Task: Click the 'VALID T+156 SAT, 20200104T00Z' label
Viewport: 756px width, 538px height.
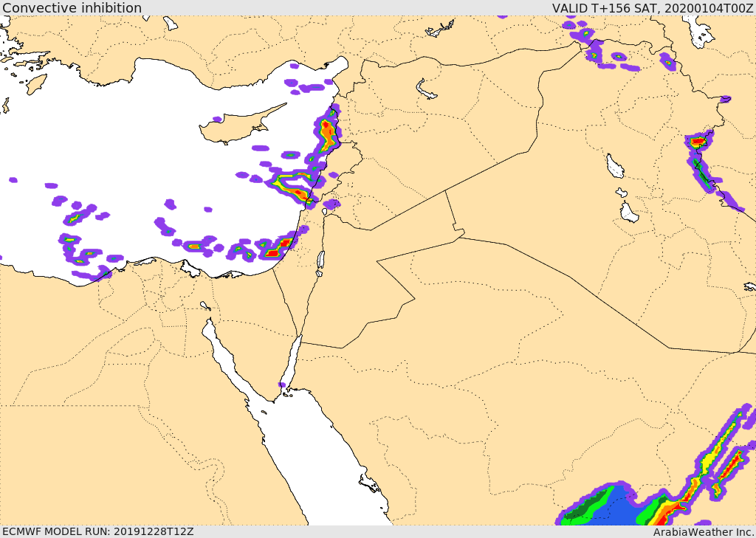Action: (653, 7)
